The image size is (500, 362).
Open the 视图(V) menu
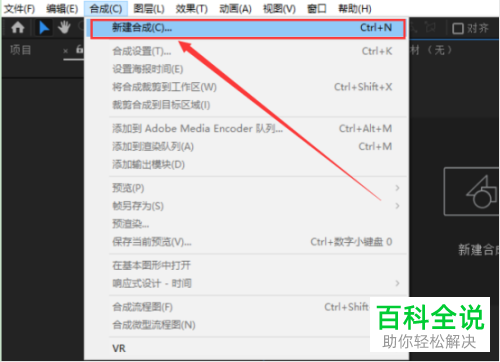pyautogui.click(x=279, y=9)
